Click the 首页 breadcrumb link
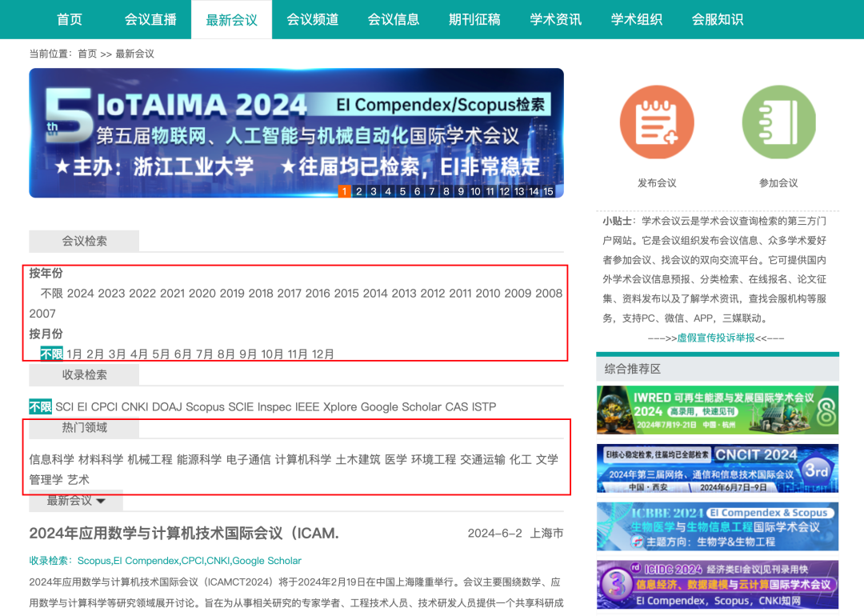Screen dimensions: 864x616 (x=87, y=54)
